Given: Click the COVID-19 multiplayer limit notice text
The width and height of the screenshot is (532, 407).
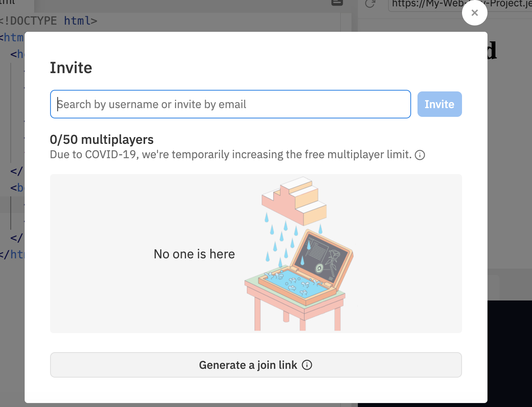Looking at the screenshot, I should (231, 154).
